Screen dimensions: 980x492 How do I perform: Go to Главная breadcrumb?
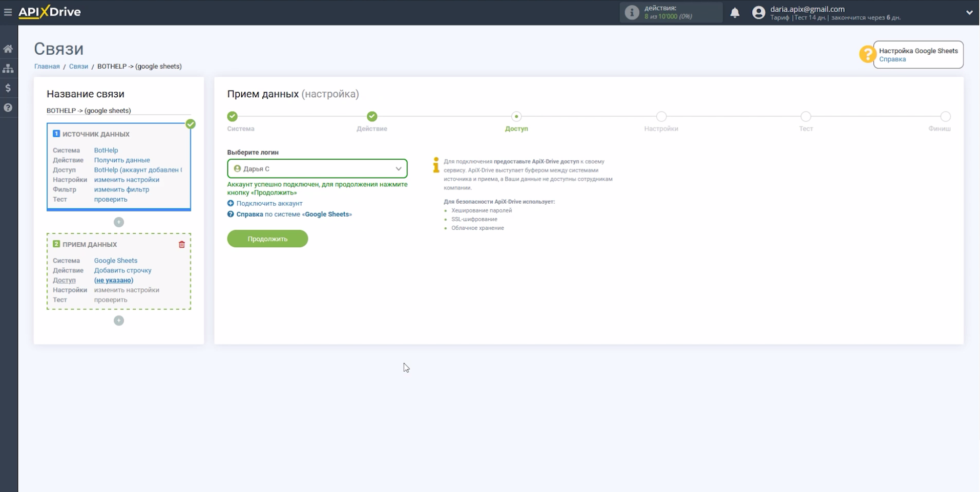[x=47, y=66]
